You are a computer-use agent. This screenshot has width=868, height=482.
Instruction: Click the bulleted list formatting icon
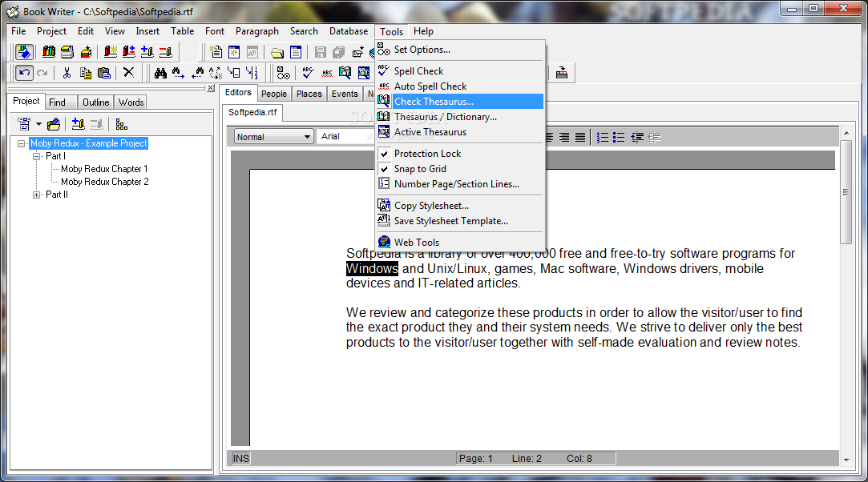coord(619,137)
